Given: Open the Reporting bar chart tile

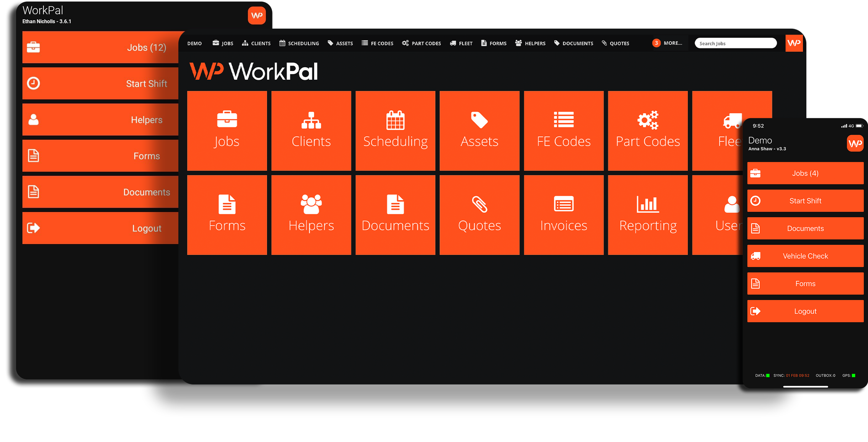Looking at the screenshot, I should click(648, 215).
